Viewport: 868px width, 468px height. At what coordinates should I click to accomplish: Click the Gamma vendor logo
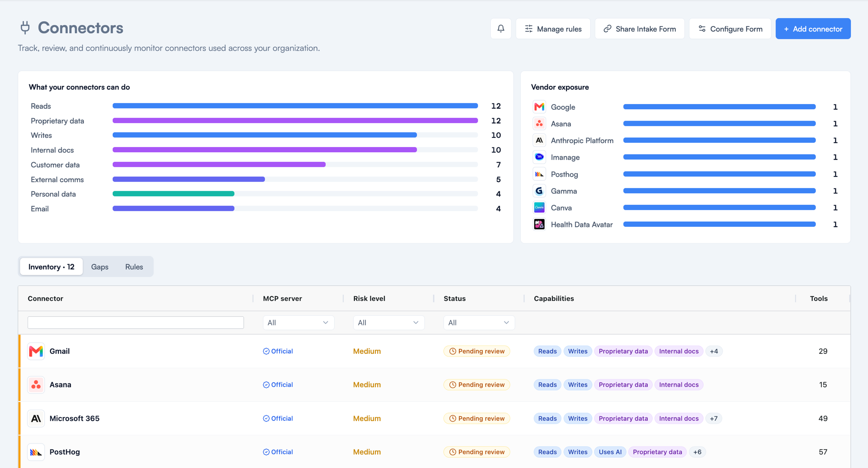point(539,191)
